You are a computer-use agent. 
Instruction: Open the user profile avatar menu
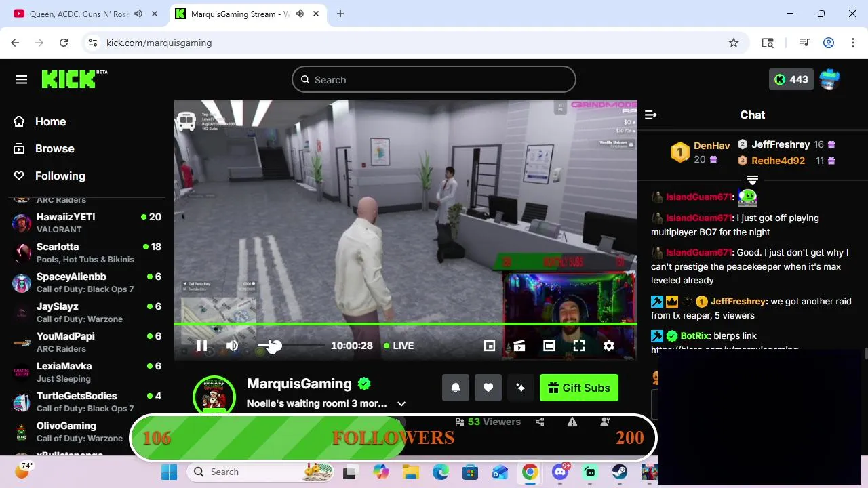coord(829,79)
